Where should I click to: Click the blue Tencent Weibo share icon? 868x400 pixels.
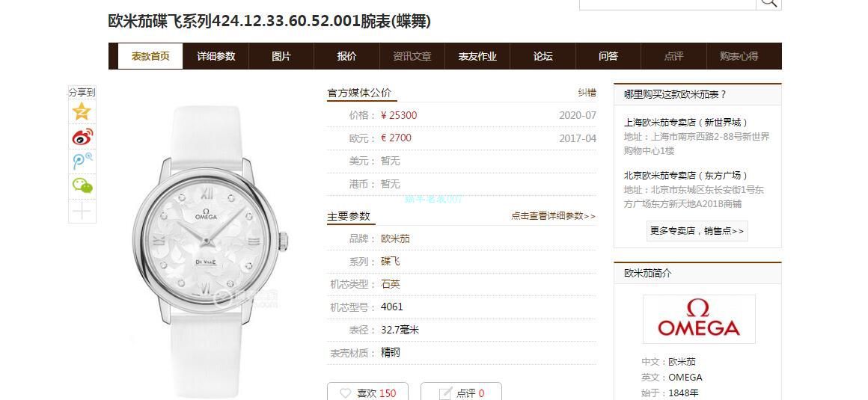click(82, 161)
